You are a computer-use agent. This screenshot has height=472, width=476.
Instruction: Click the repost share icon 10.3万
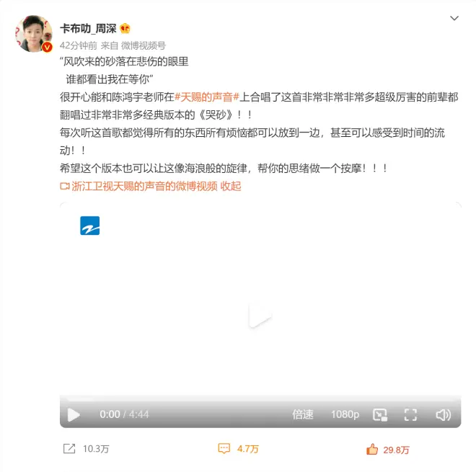[x=69, y=448]
